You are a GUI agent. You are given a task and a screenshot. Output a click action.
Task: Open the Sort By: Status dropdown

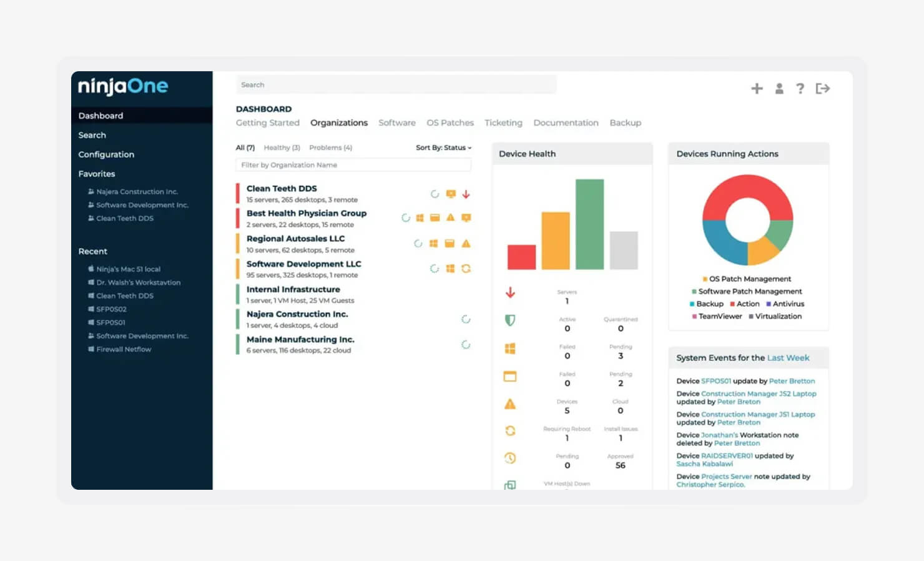click(443, 147)
